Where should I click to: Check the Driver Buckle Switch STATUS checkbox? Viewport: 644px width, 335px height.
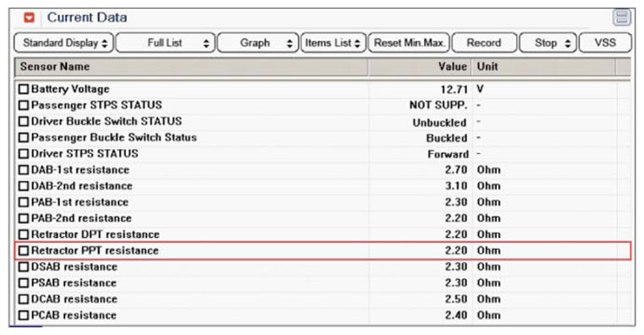[x=24, y=122]
